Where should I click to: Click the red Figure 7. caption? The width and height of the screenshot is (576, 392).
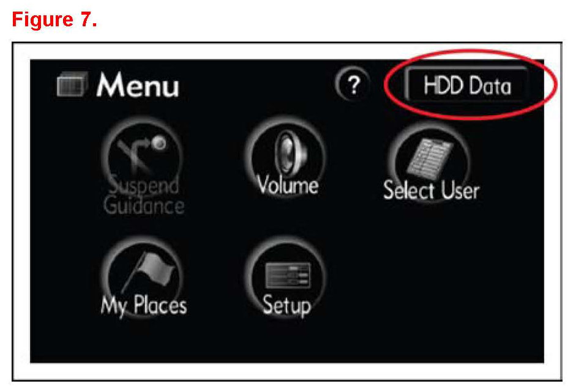tap(54, 19)
